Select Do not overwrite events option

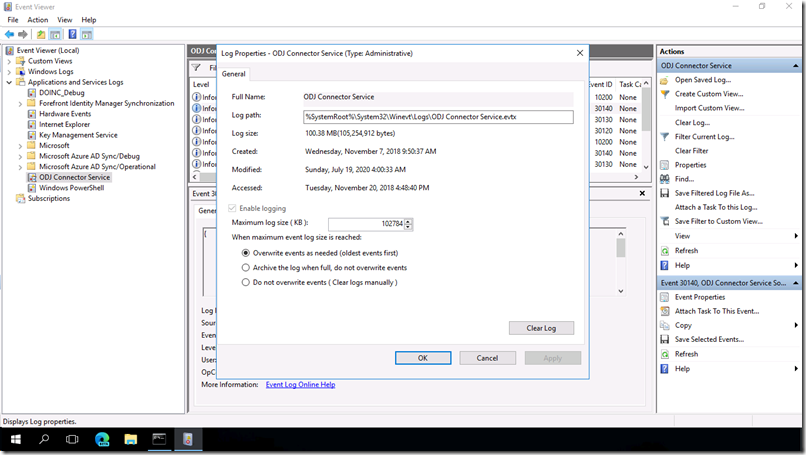pos(246,282)
